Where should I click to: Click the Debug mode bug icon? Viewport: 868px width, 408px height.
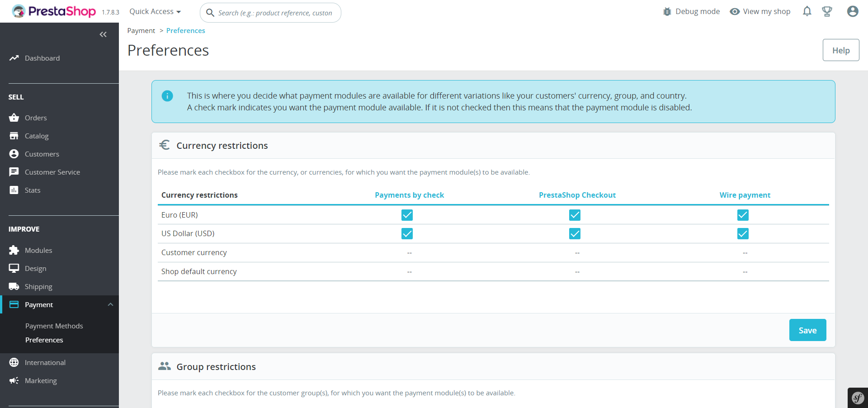(667, 12)
